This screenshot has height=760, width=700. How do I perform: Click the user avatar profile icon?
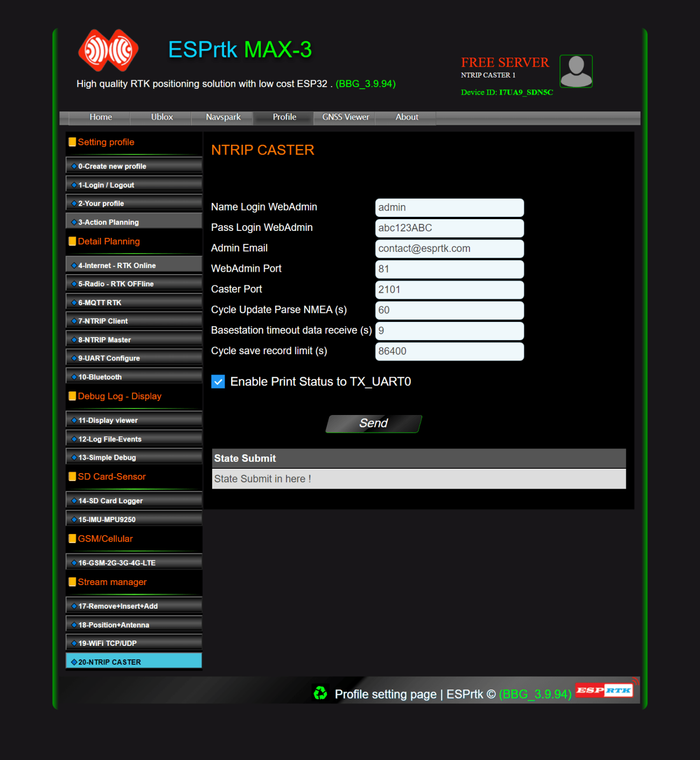click(576, 71)
